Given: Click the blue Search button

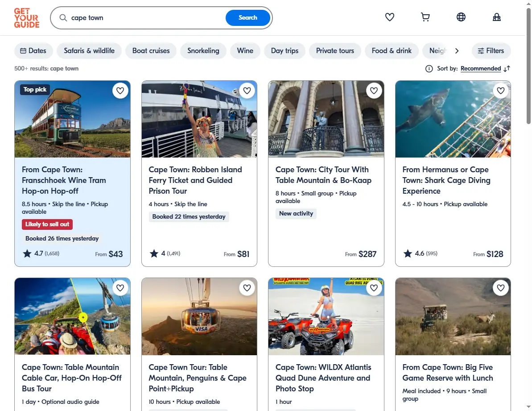Looking at the screenshot, I should 247,18.
